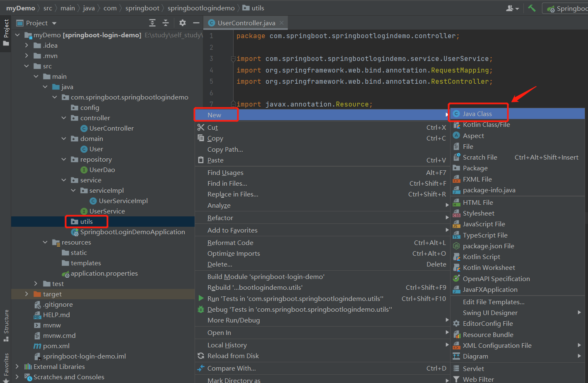Click the FXML File icon

456,179
